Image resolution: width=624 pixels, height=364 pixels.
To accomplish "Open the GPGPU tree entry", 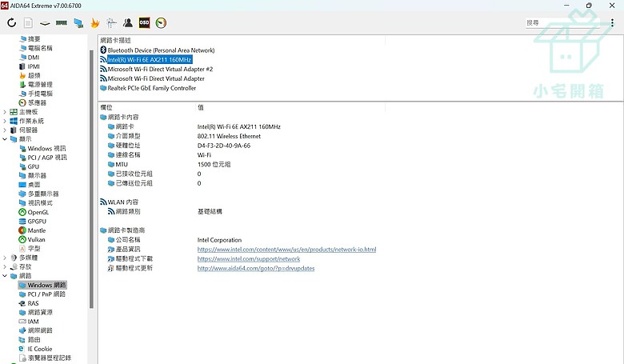I will pyautogui.click(x=32, y=221).
